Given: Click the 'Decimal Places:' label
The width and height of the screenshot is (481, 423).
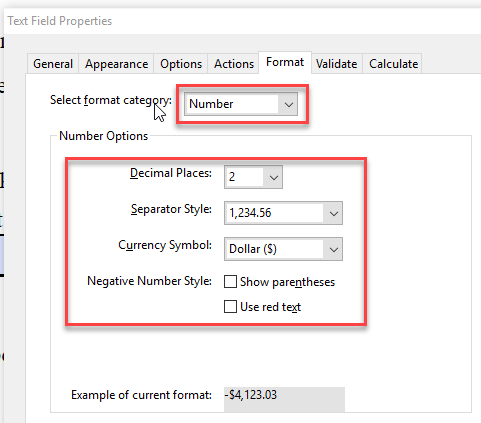Looking at the screenshot, I should [x=171, y=173].
